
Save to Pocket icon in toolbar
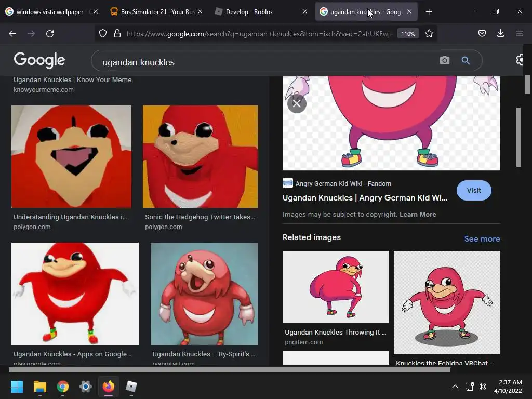(482, 33)
